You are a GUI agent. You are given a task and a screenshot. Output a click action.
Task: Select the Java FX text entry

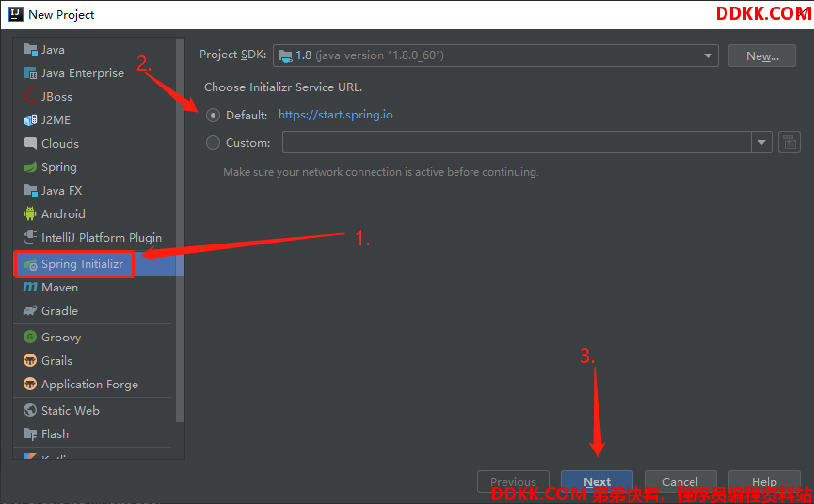click(x=62, y=190)
